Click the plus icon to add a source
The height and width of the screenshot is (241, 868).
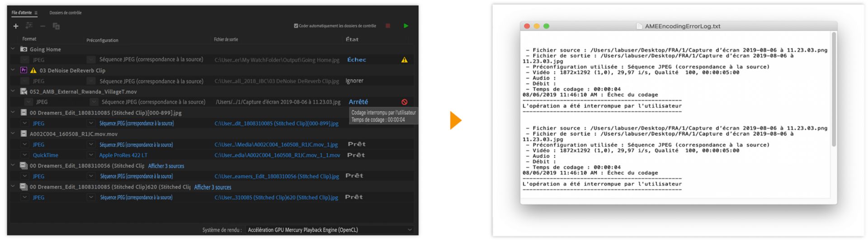[16, 26]
